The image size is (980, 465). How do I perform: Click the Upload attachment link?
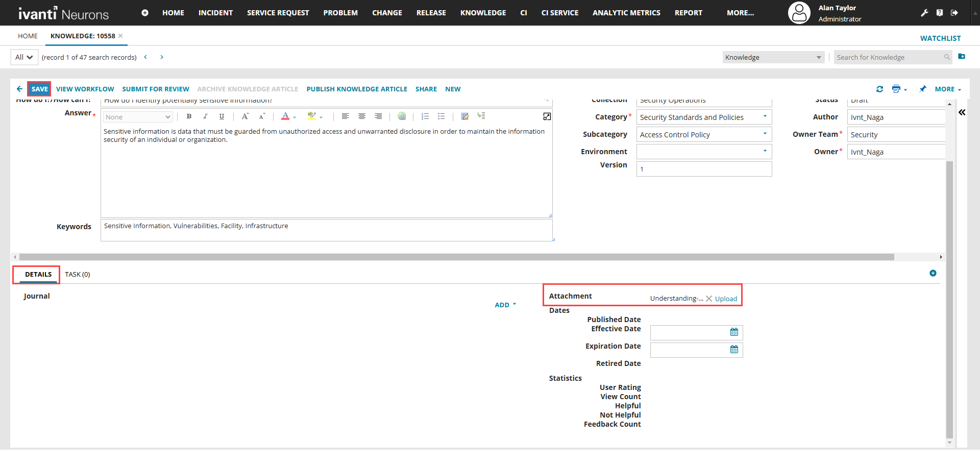pos(726,299)
